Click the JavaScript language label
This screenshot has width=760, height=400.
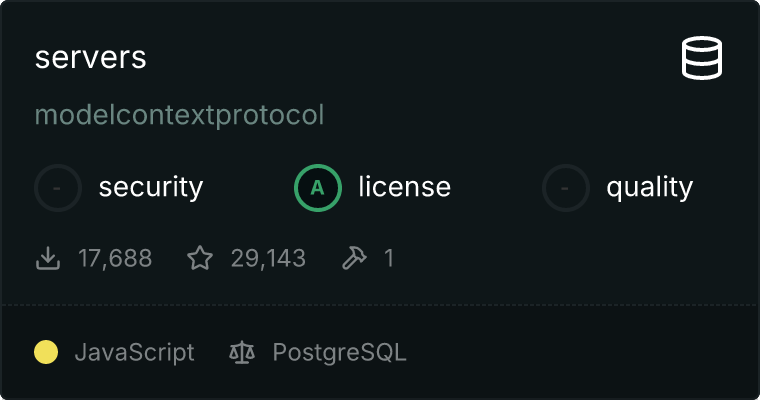pyautogui.click(x=134, y=352)
